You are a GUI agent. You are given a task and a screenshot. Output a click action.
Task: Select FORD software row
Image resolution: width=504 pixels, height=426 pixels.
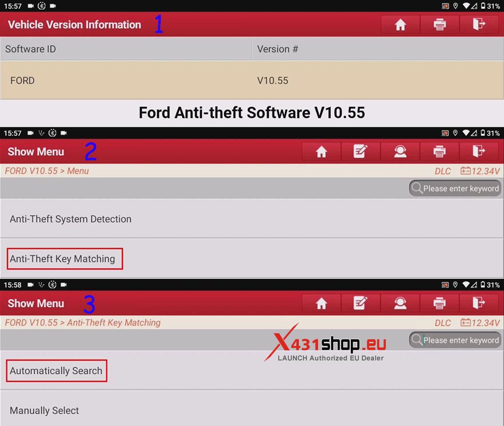[x=252, y=80]
